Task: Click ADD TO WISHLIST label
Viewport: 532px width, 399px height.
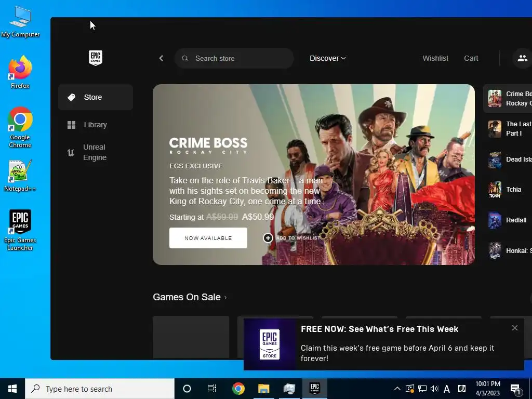Action: (x=298, y=238)
